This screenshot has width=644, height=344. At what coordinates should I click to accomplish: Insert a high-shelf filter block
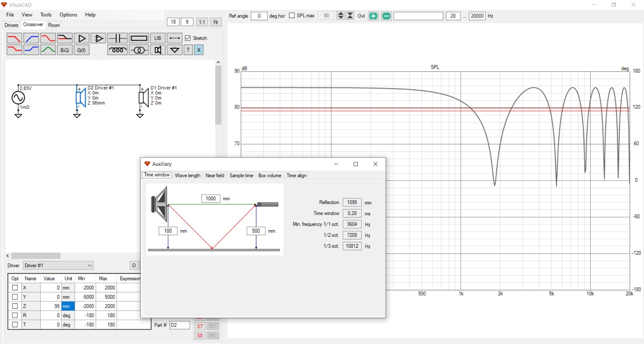[31, 50]
